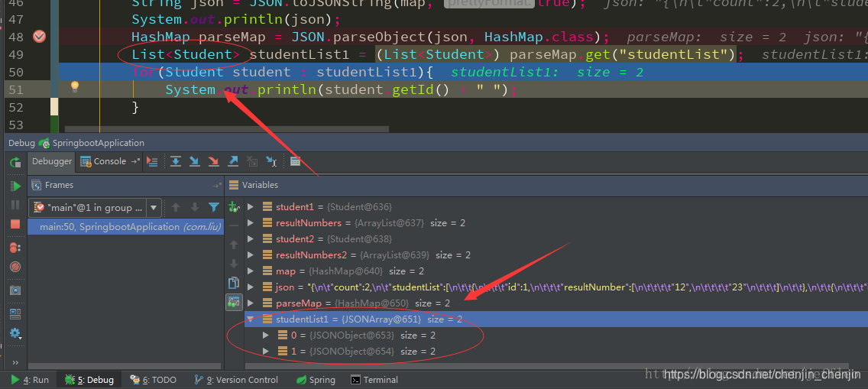Collapse the studentList1 variable
The width and height of the screenshot is (868, 389).
251,319
